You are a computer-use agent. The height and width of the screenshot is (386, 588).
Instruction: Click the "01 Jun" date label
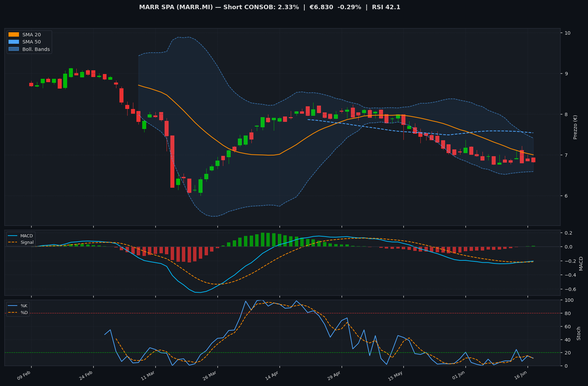point(458,376)
